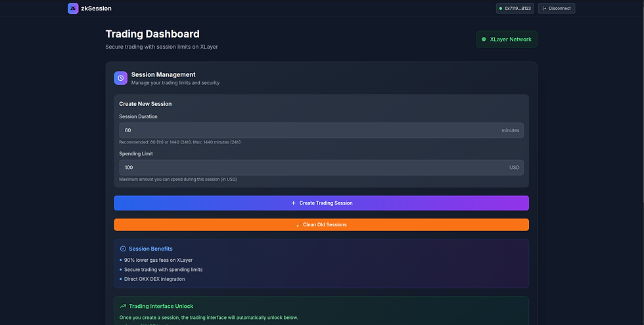The height and width of the screenshot is (325, 644).
Task: Click the Session Management clock icon
Action: point(120,78)
